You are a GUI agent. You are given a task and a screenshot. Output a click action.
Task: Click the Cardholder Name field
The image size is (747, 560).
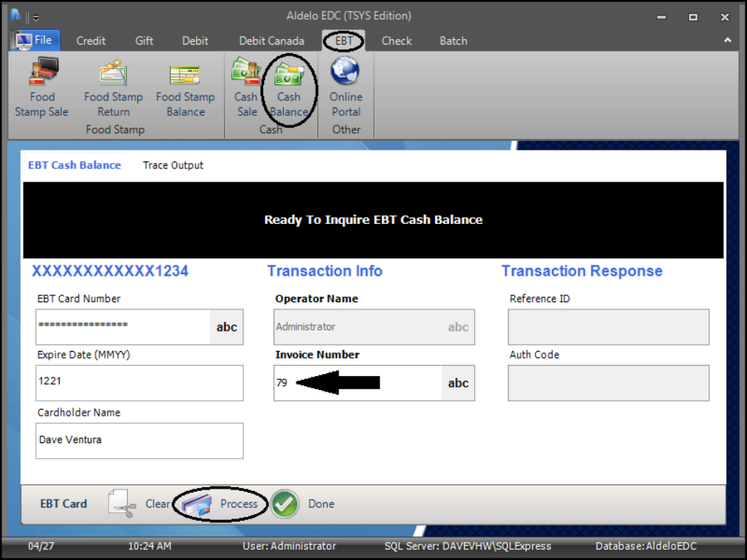139,440
